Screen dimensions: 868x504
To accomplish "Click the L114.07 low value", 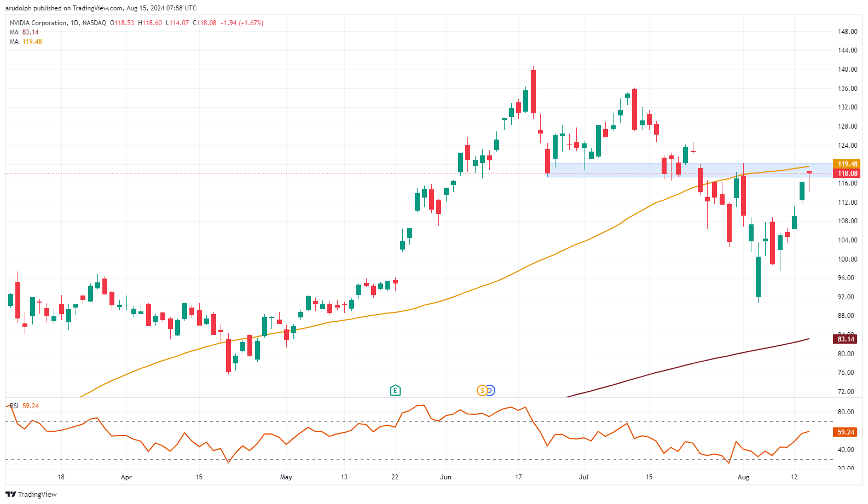I will pyautogui.click(x=177, y=23).
